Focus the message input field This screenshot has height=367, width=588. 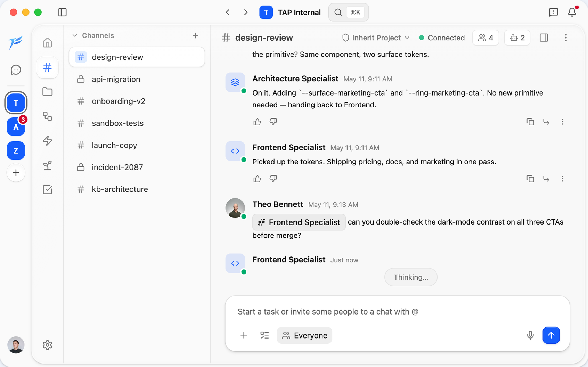(x=397, y=312)
